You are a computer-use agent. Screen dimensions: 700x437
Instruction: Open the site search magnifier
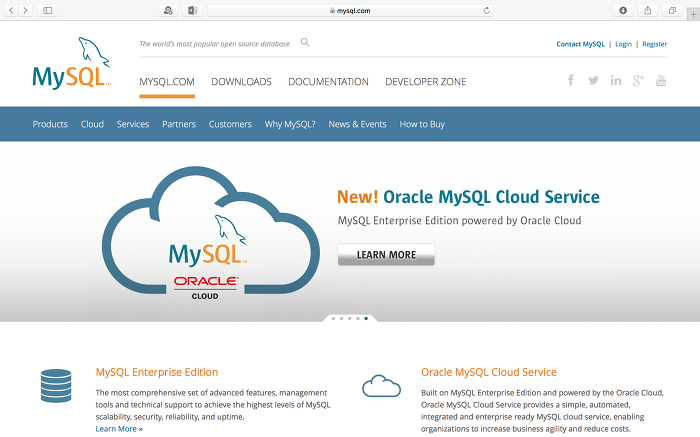305,42
